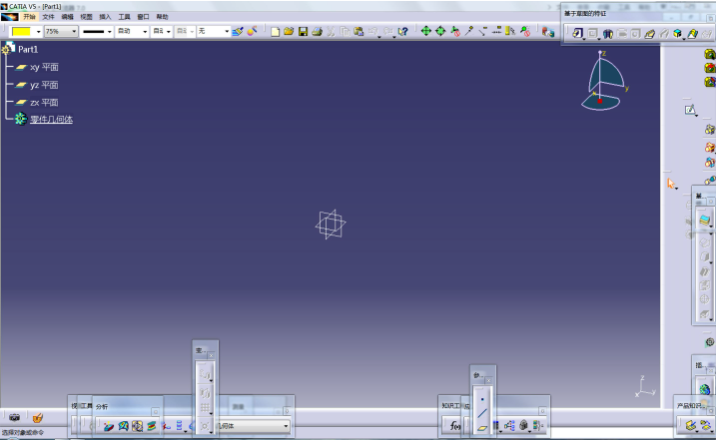
Task: Click the orange icon next to camera
Action: [37, 417]
